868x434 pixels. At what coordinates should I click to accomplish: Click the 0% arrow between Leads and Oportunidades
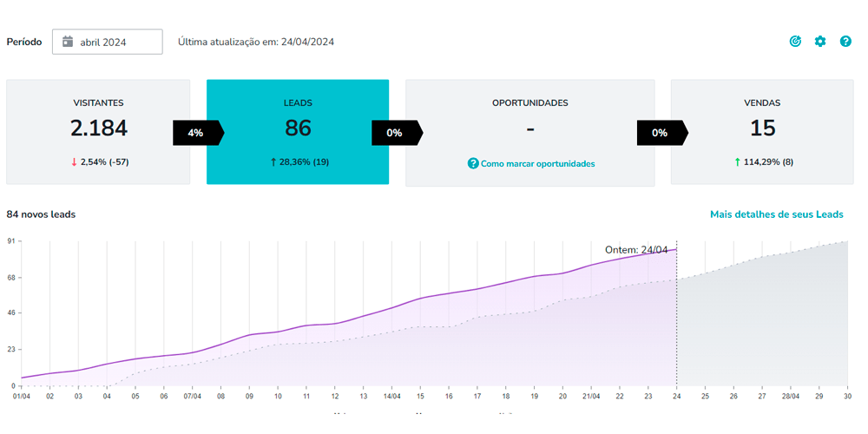pyautogui.click(x=397, y=133)
